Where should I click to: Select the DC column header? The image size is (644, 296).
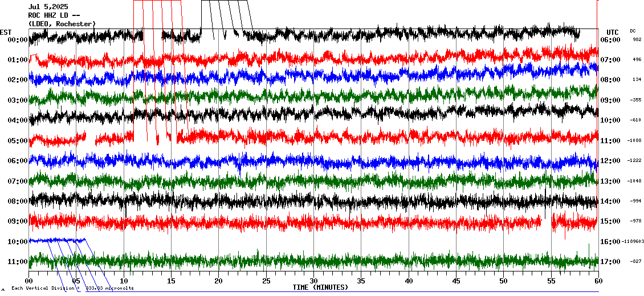coord(633,31)
